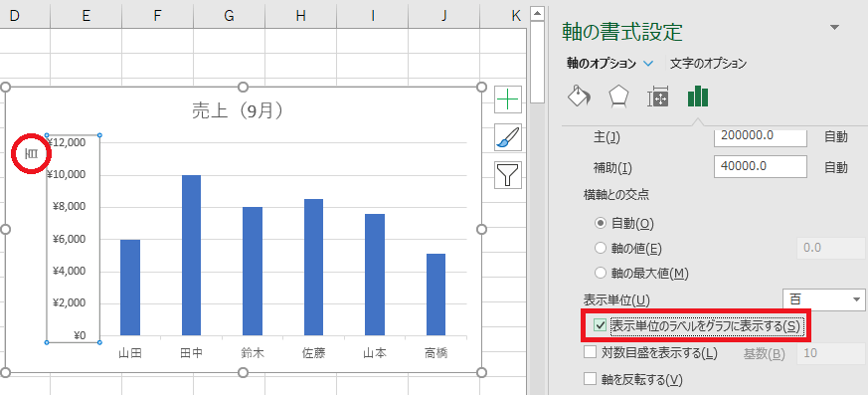Image resolution: width=868 pixels, height=395 pixels.
Task: Select the 軸の値(E) radio button
Action: [x=601, y=248]
